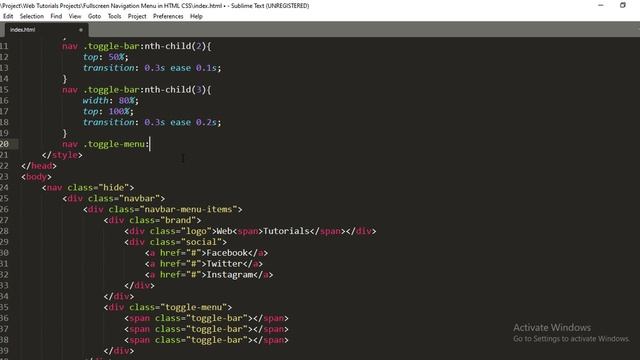Viewport: 640px width, 360px height.
Task: Open the Selection menu
Action: (x=32, y=16)
